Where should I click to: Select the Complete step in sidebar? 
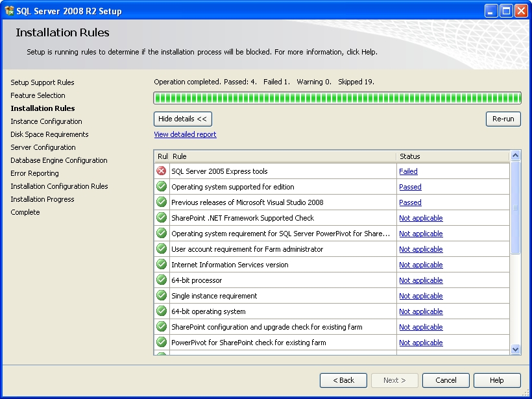pyautogui.click(x=25, y=212)
